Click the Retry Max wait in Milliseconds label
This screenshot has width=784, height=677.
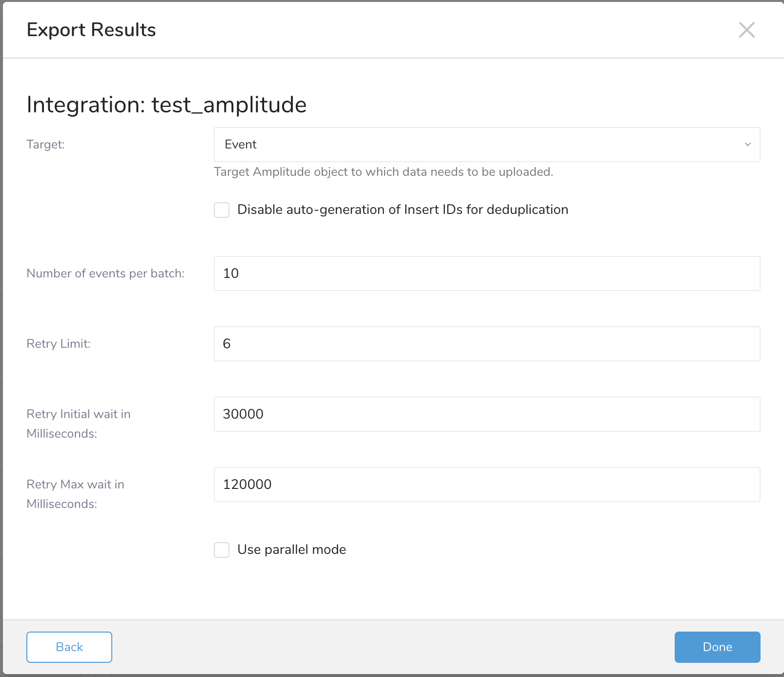(x=75, y=494)
